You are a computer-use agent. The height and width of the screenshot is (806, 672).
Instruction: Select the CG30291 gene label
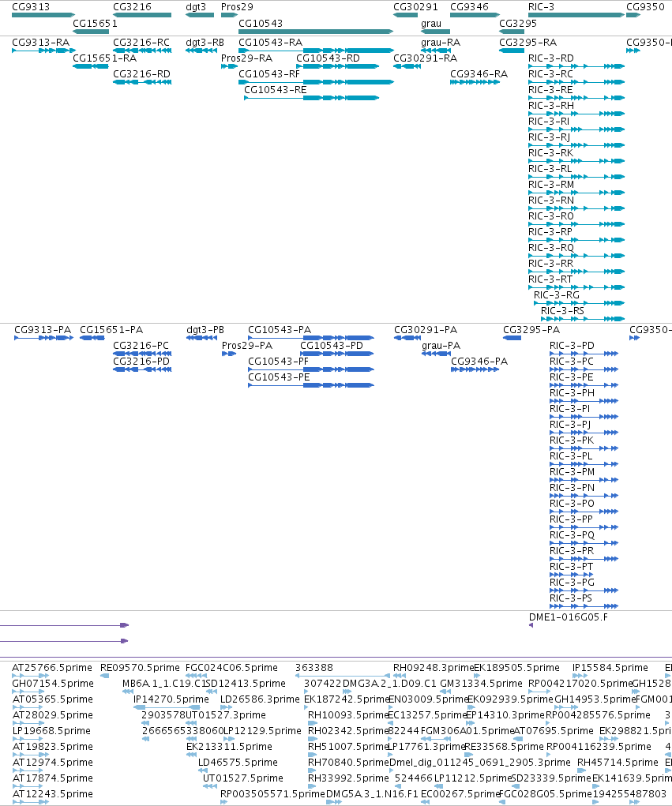(415, 6)
